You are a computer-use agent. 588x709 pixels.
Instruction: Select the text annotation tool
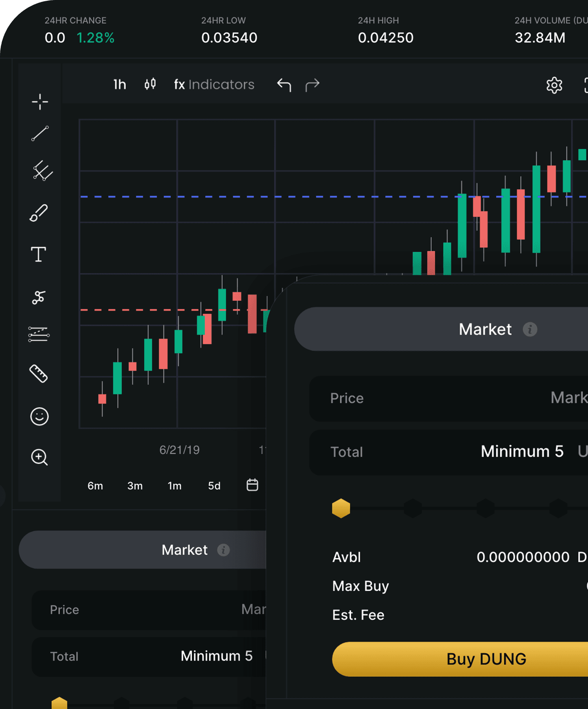click(x=38, y=254)
